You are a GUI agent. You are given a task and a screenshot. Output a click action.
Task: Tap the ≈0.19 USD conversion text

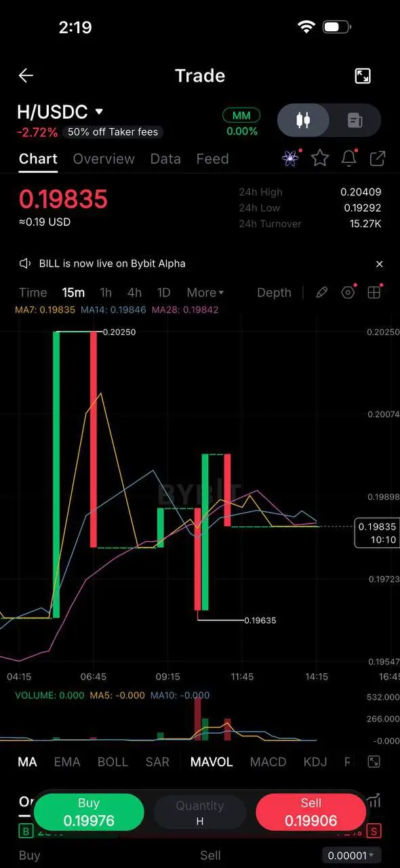[45, 222]
